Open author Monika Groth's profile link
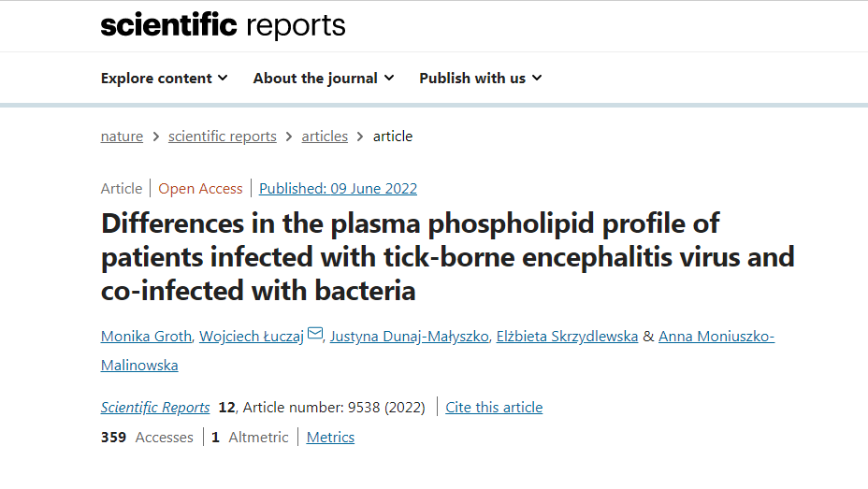The image size is (868, 489). click(143, 337)
